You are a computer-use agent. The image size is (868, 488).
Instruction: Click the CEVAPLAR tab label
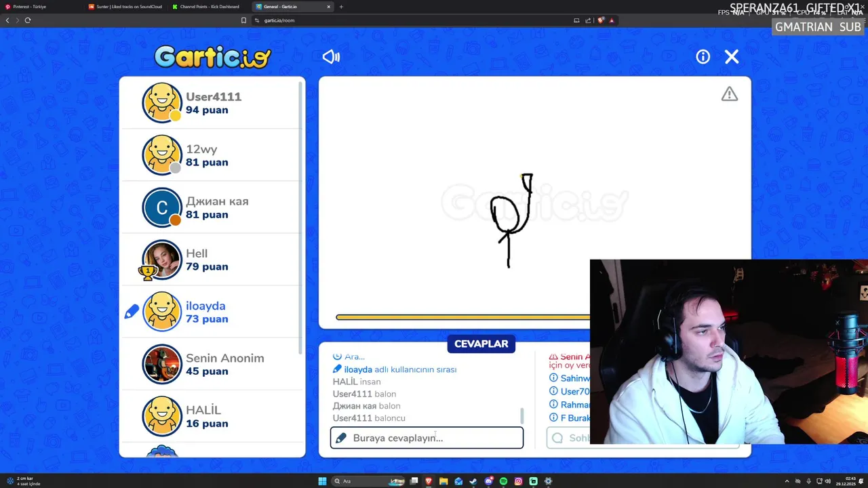(x=481, y=344)
